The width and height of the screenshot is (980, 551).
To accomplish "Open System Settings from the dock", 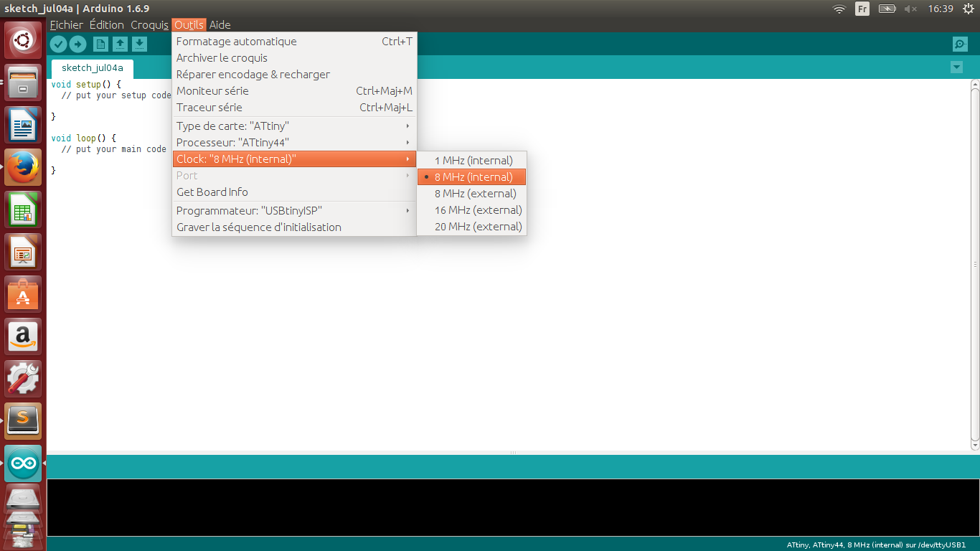I will [x=24, y=378].
